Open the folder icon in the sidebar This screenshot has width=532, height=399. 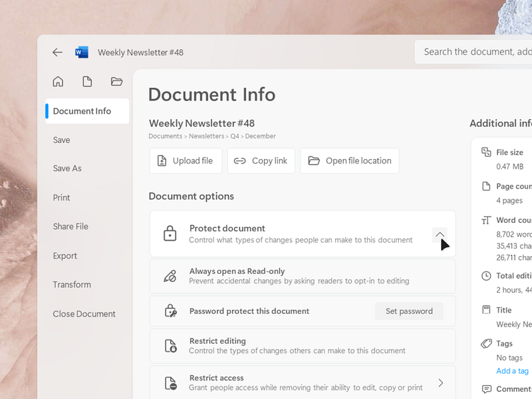point(116,81)
